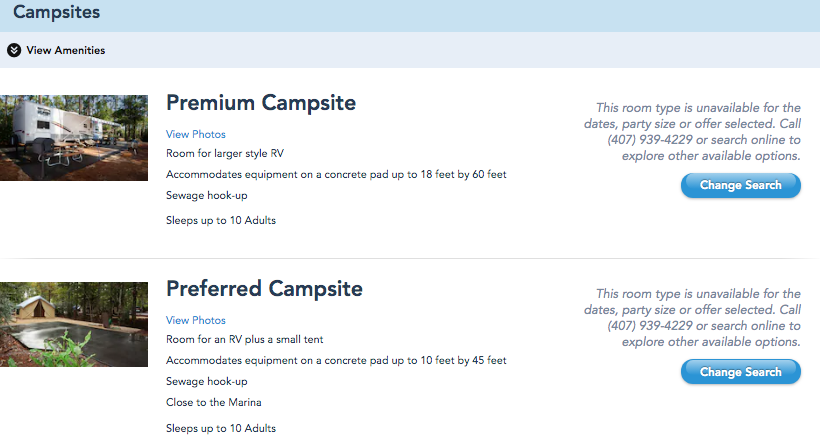820x448 pixels.
Task: Expand the View Amenities section label
Action: [x=66, y=50]
